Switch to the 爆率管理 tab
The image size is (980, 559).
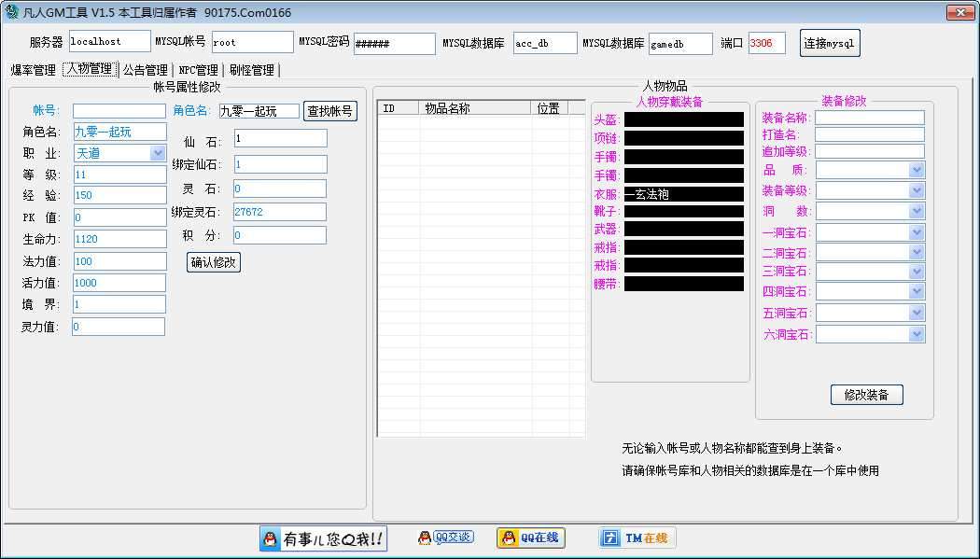pos(35,67)
